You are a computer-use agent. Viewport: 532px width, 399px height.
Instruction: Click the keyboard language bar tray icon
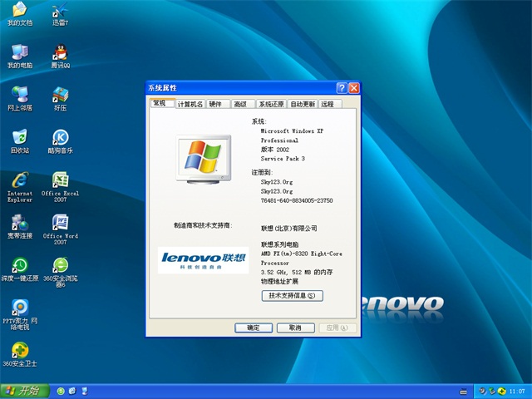tap(464, 392)
